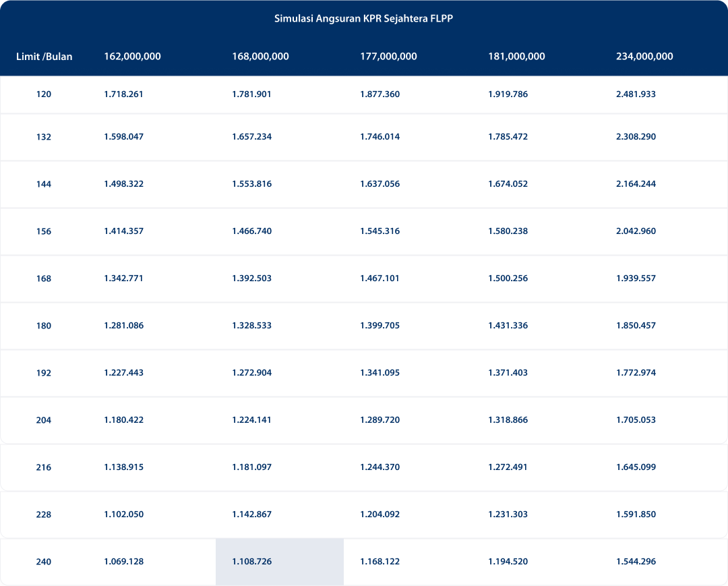Screen dimensions: 728x586
Task: Pick the 1.498.322 installment cell
Action: pos(123,184)
